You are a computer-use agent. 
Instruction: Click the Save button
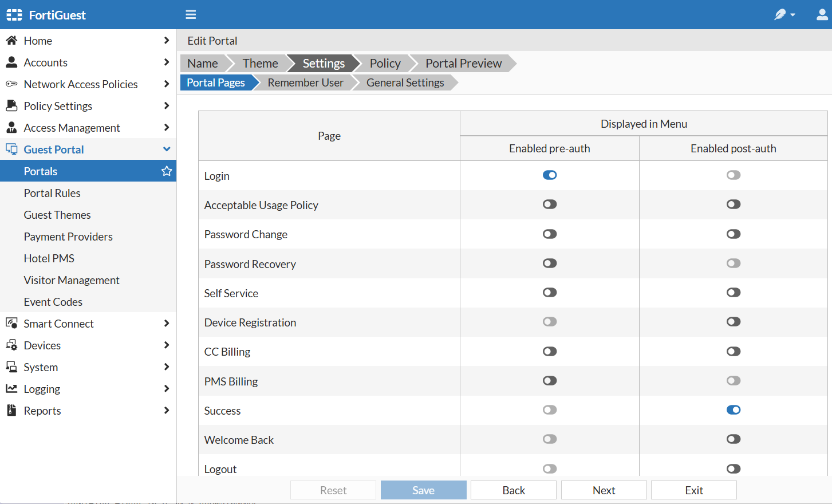[423, 490]
